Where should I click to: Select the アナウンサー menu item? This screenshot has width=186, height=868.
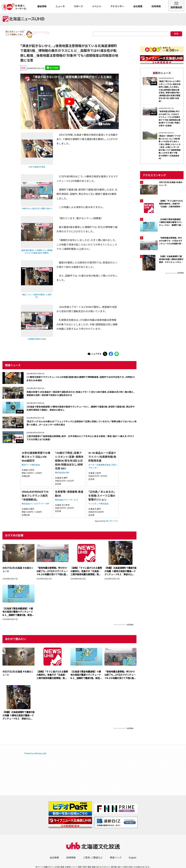[x=117, y=6]
